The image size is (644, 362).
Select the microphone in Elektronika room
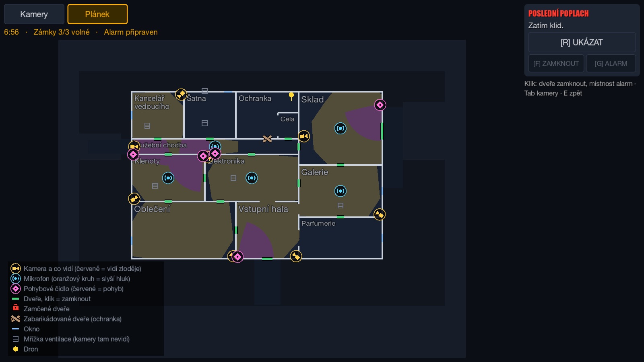[x=252, y=178]
